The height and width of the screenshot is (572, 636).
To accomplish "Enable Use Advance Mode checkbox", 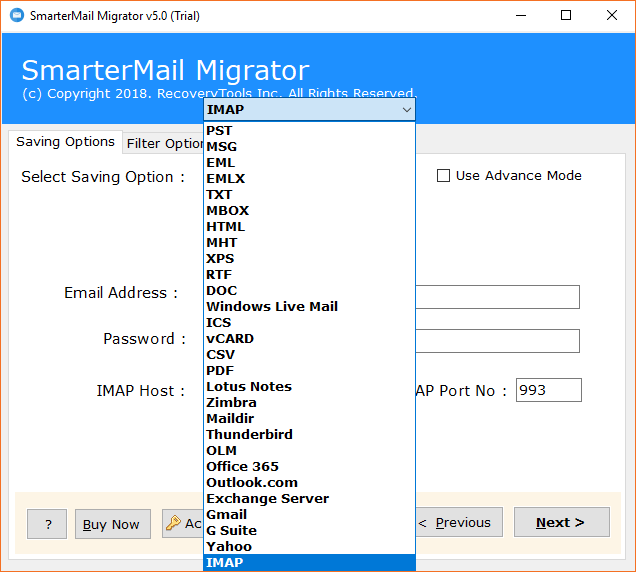I will click(443, 176).
